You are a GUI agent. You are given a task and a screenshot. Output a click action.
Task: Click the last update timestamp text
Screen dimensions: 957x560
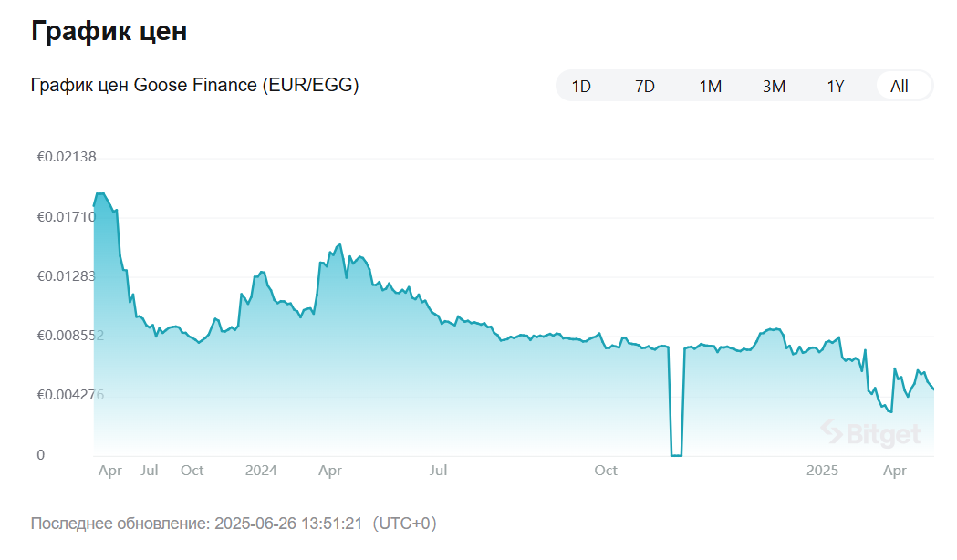tap(234, 524)
